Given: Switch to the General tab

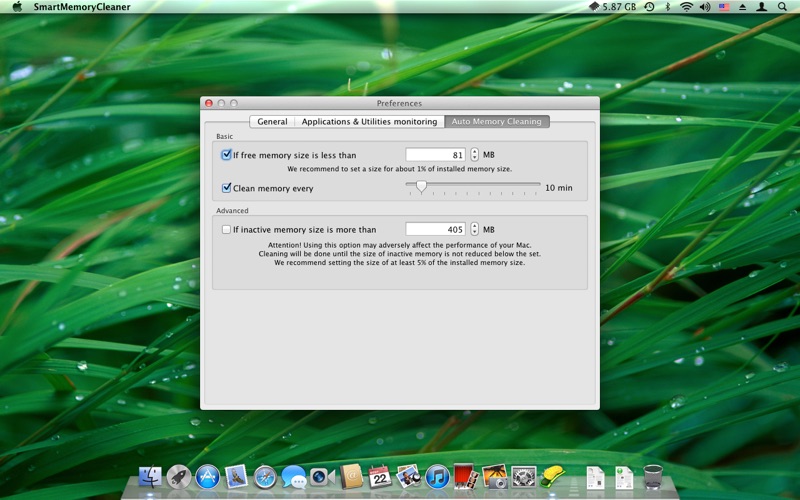Looking at the screenshot, I should pyautogui.click(x=272, y=121).
